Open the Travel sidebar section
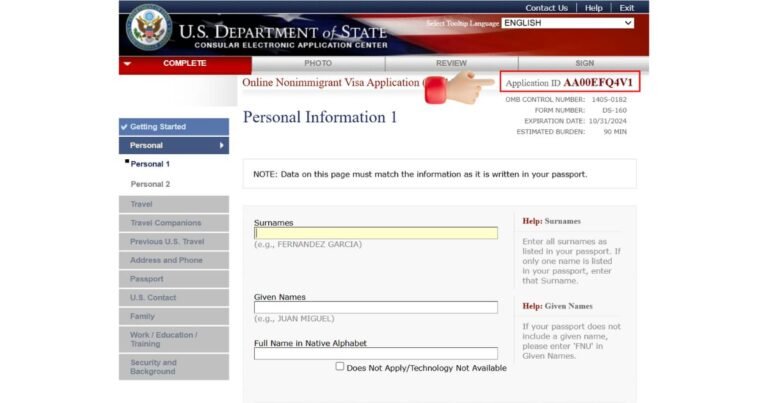768x403 pixels. tap(174, 204)
